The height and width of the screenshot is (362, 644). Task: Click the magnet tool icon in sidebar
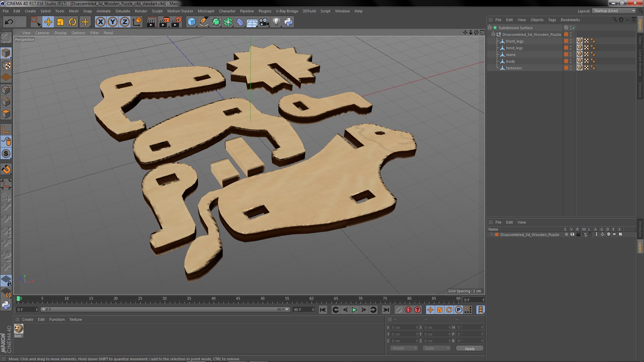tap(6, 169)
